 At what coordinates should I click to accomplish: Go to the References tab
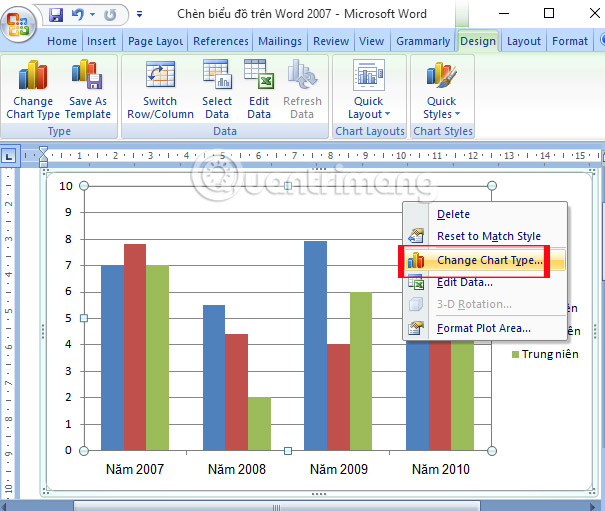221,41
